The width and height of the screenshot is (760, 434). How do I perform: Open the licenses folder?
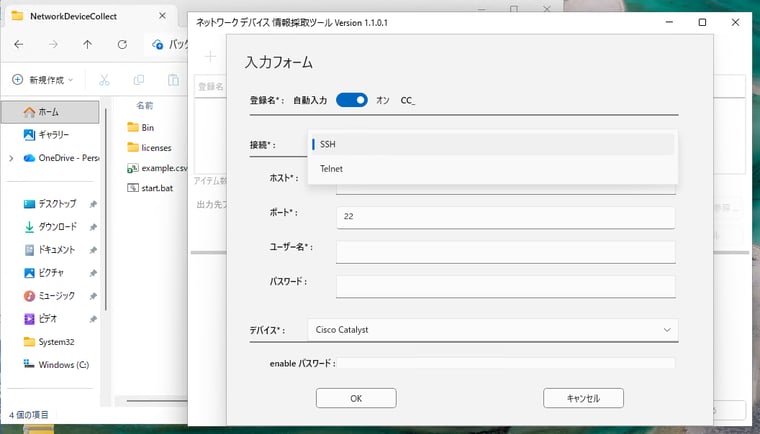(x=156, y=147)
